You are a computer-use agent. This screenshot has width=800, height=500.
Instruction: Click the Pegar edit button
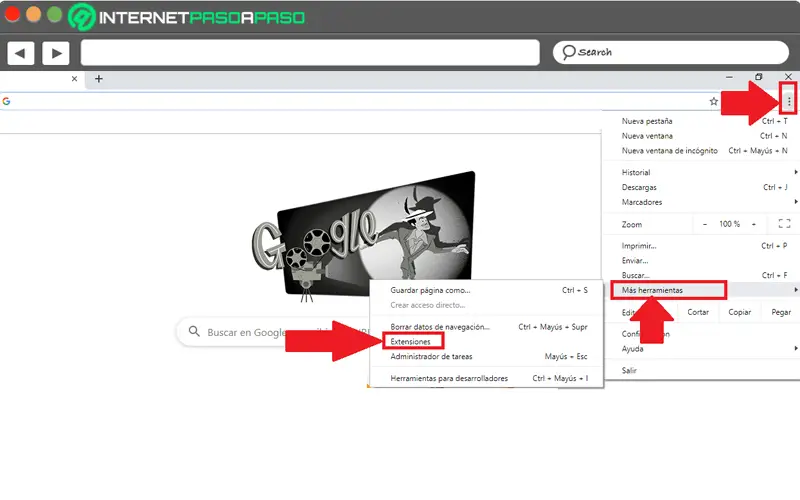(781, 312)
